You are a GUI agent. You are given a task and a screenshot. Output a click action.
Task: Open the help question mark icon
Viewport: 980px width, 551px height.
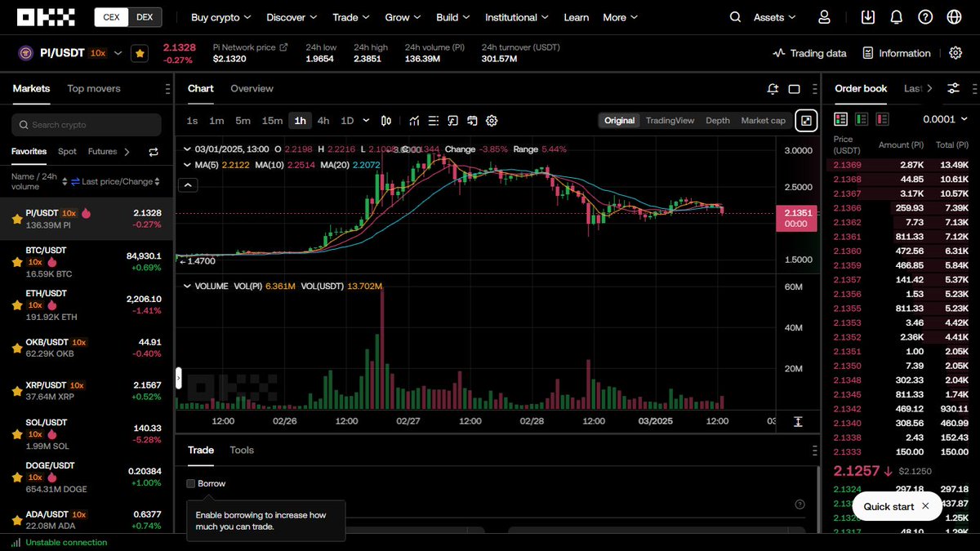[924, 17]
